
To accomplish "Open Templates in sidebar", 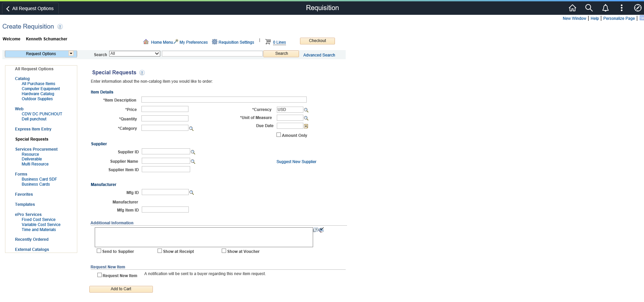I will pos(25,204).
